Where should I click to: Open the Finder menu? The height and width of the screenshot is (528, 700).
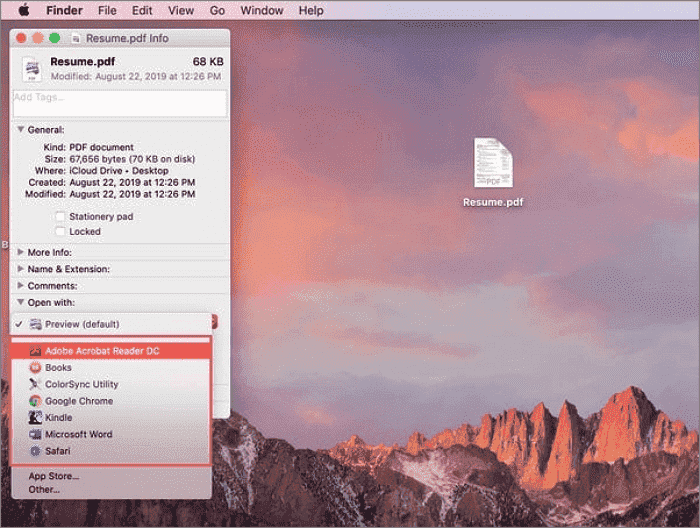point(64,10)
